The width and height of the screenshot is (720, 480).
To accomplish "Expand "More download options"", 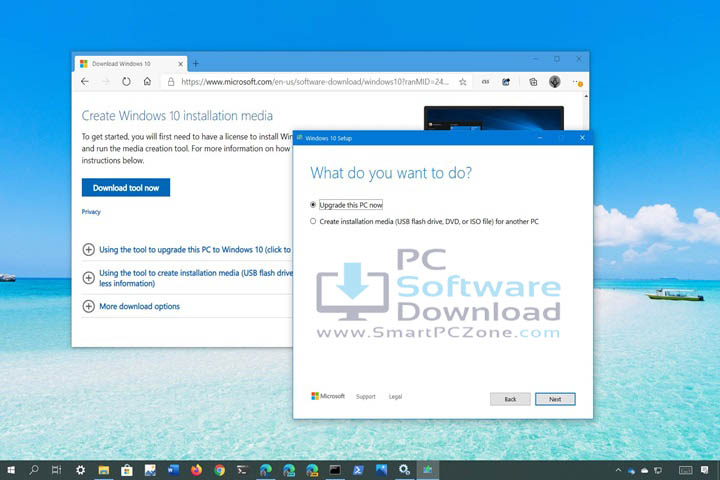I will (131, 306).
